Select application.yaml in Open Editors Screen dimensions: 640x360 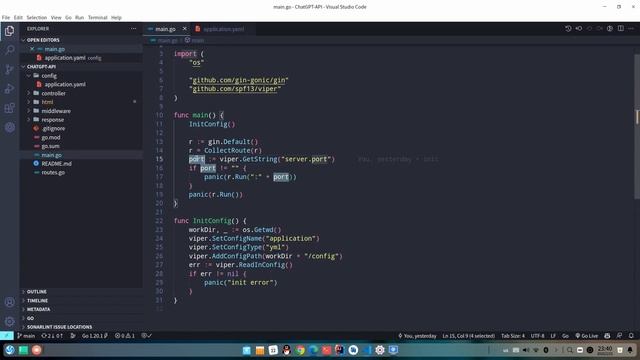click(81, 58)
